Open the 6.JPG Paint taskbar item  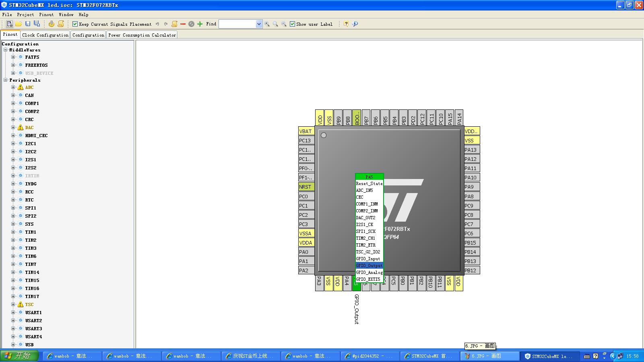490,356
